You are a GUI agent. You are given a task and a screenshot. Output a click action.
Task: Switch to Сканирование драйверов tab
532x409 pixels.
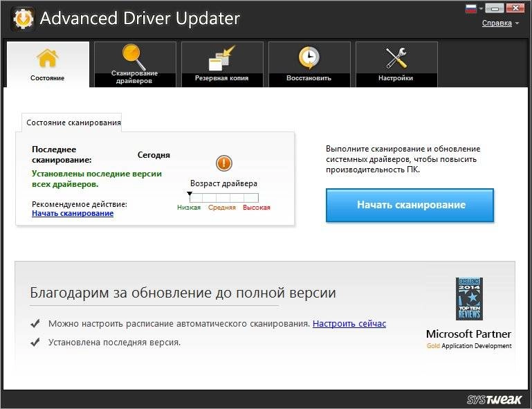tap(135, 64)
